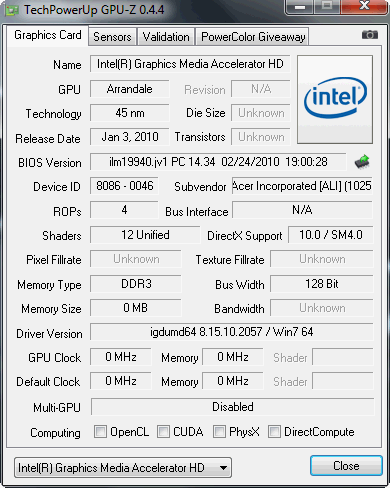Toggle the CUDA checkbox
Viewport: 390px width, 488px height.
(163, 431)
